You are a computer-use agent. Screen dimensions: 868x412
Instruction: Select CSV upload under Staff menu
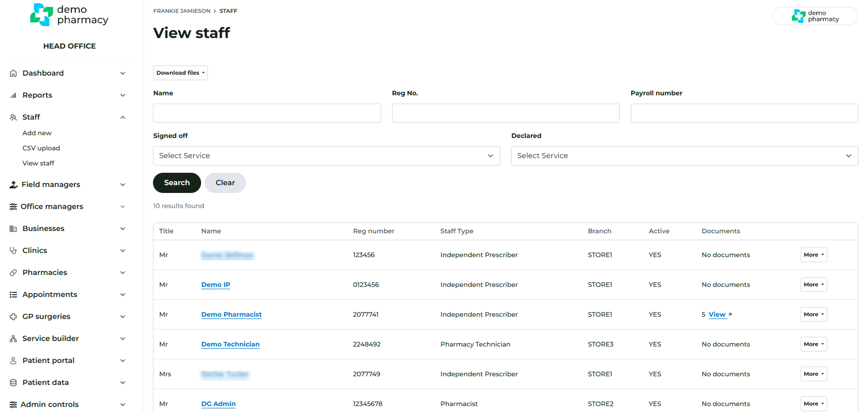[41, 148]
